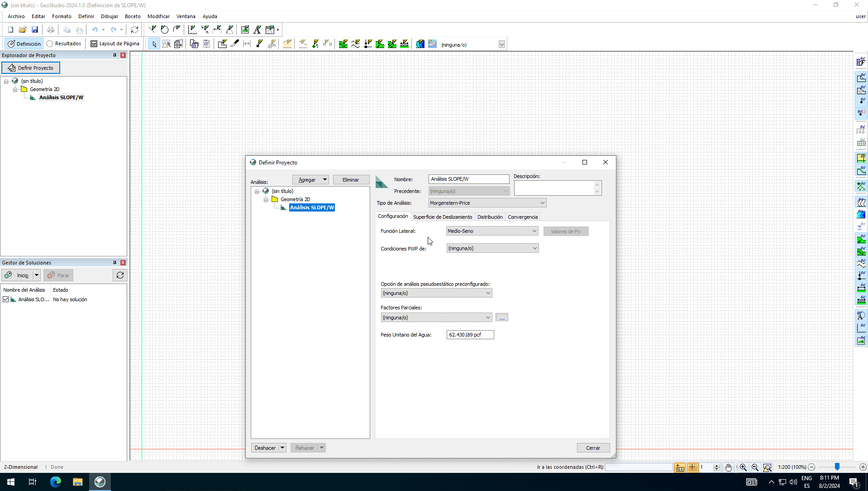Switch to Layout de Página view

tap(115, 44)
